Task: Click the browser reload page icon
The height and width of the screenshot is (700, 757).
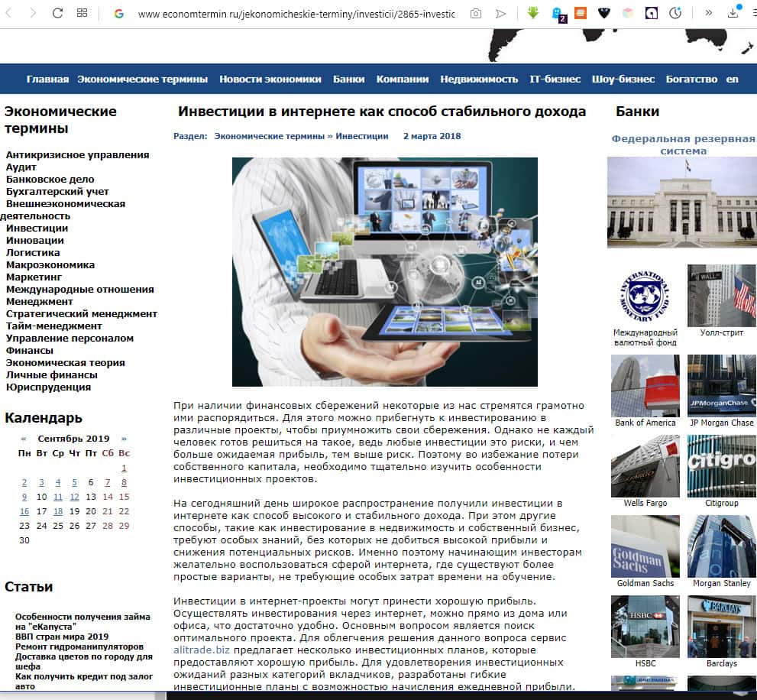Action: pos(57,14)
